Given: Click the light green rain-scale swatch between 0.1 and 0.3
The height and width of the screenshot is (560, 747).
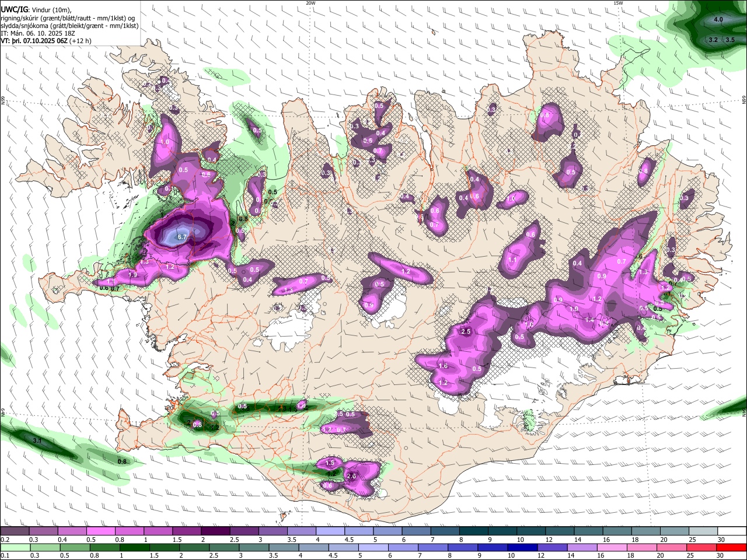Looking at the screenshot, I should coord(15,548).
